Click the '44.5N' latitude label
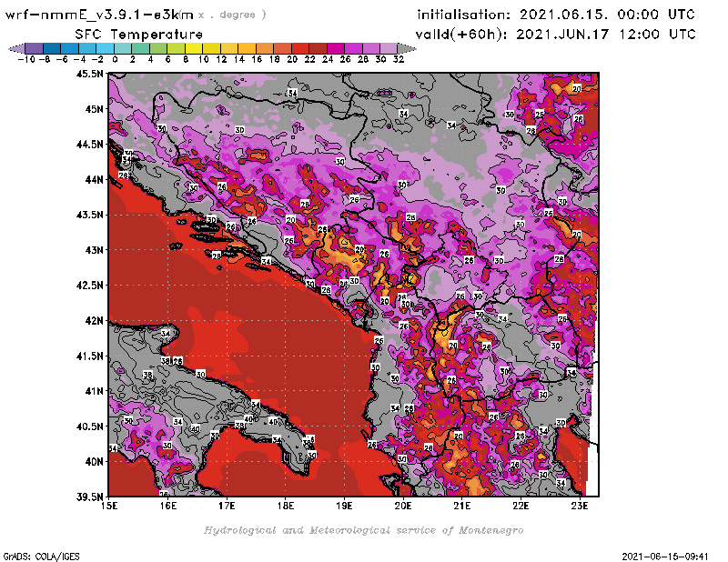Screen dimensions: 728x562 coord(89,145)
